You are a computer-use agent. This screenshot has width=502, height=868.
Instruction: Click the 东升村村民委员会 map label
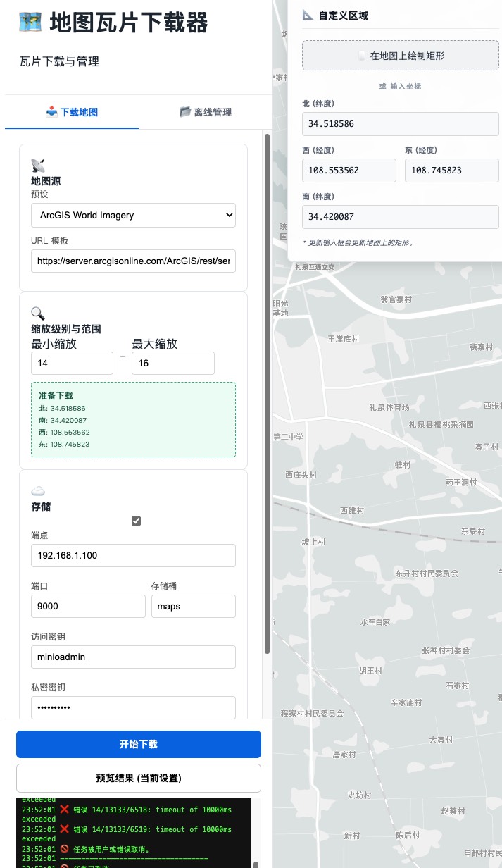coord(427,573)
